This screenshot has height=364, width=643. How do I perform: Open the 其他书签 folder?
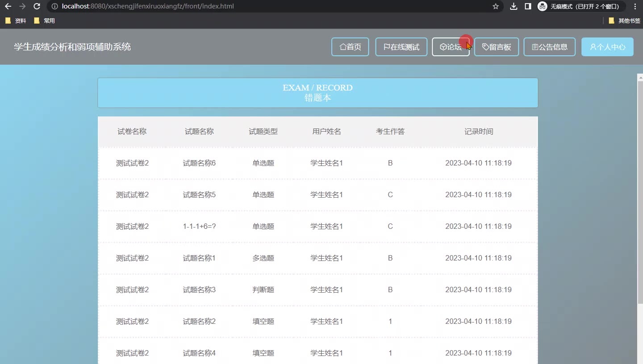tap(624, 21)
